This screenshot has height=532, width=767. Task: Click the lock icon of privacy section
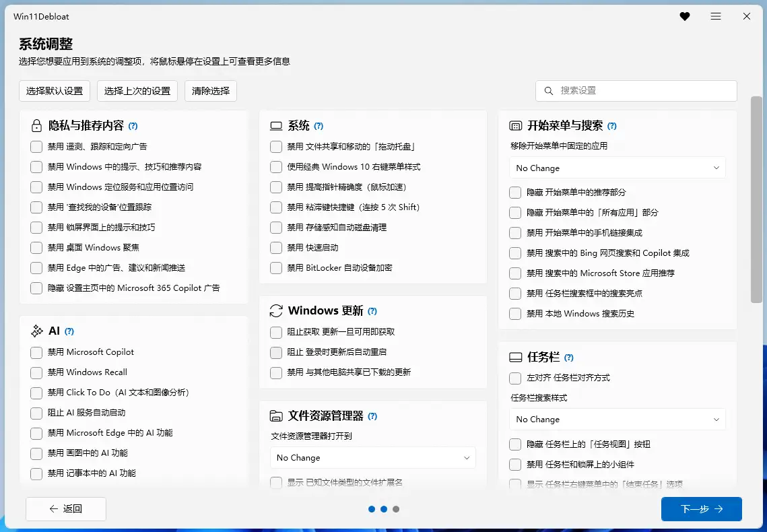click(36, 126)
